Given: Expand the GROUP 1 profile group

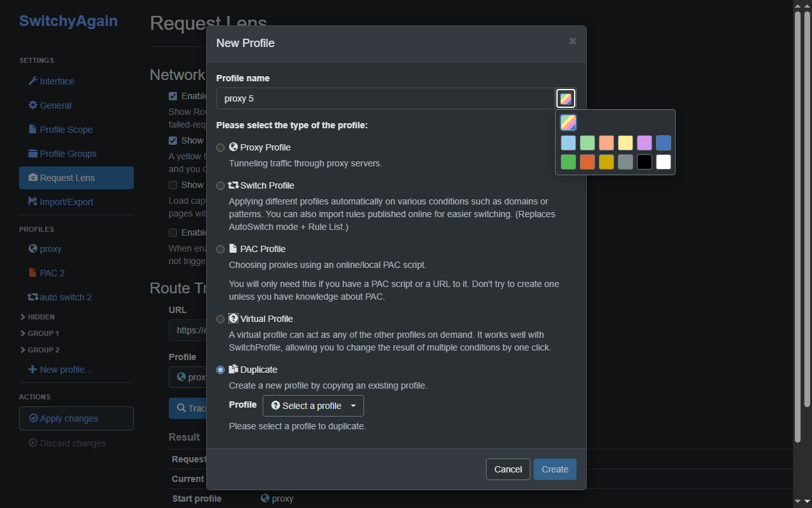Looking at the screenshot, I should point(39,333).
